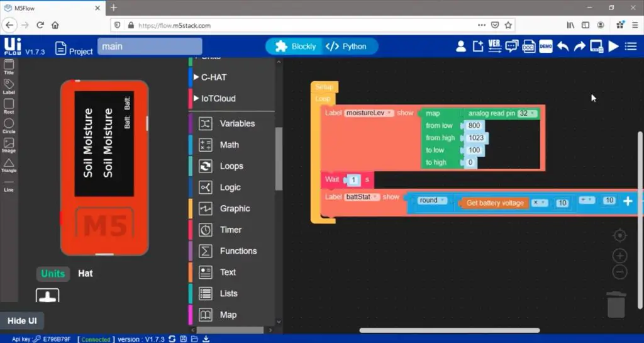Open the Variables block category
Image resolution: width=644 pixels, height=343 pixels.
click(236, 124)
